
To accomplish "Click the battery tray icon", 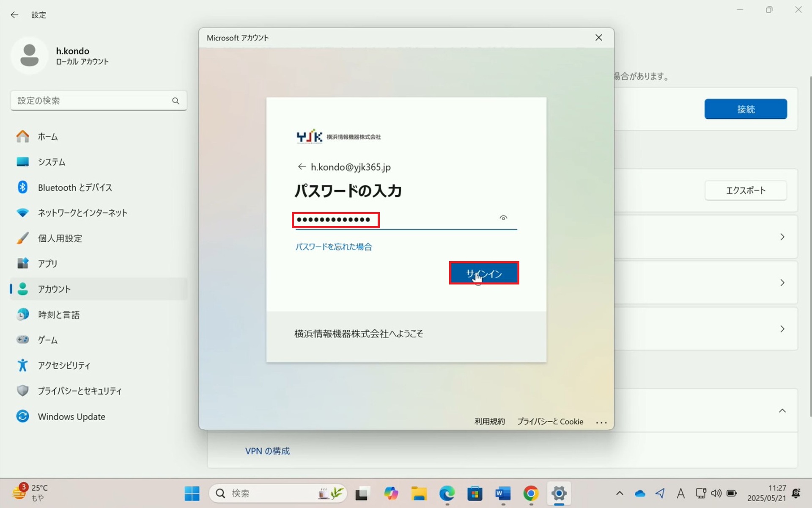I will tap(732, 493).
